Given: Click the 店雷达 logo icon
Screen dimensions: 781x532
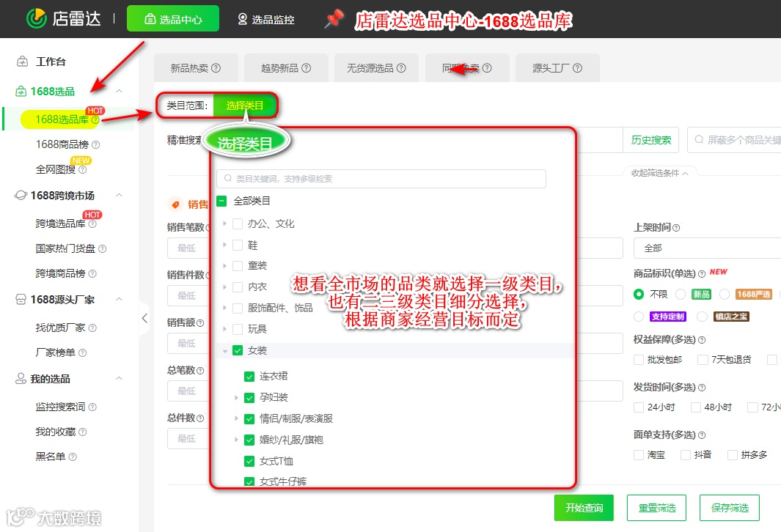Looking at the screenshot, I should [x=37, y=18].
